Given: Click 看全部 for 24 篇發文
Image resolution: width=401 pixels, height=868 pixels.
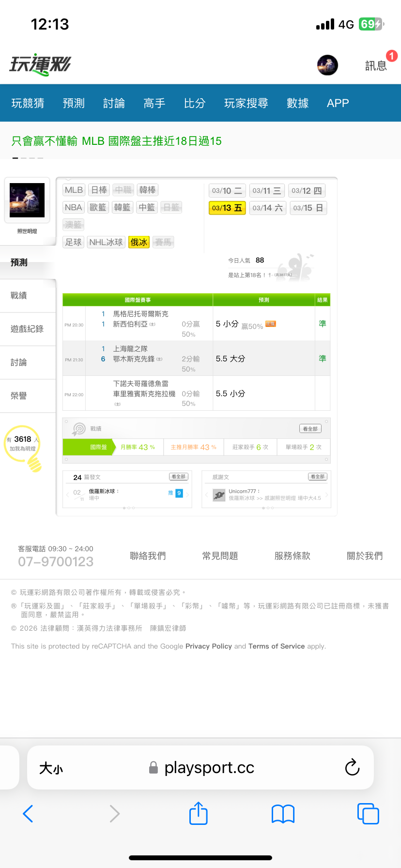Looking at the screenshot, I should point(179,477).
